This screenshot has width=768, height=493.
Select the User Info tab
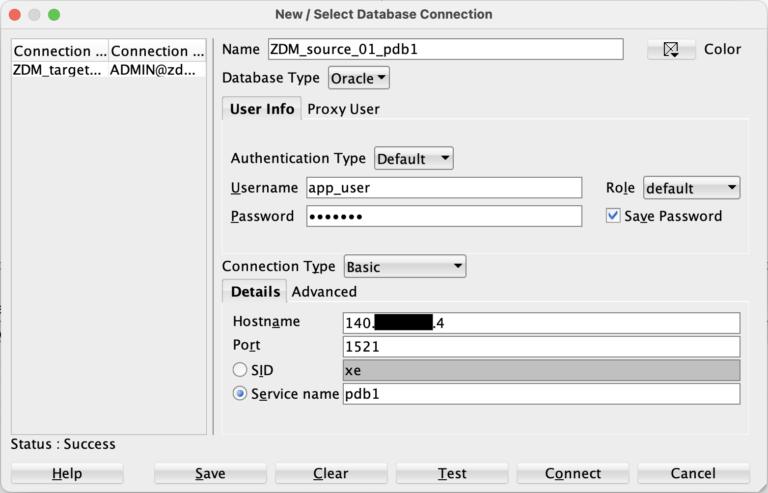[x=262, y=109]
